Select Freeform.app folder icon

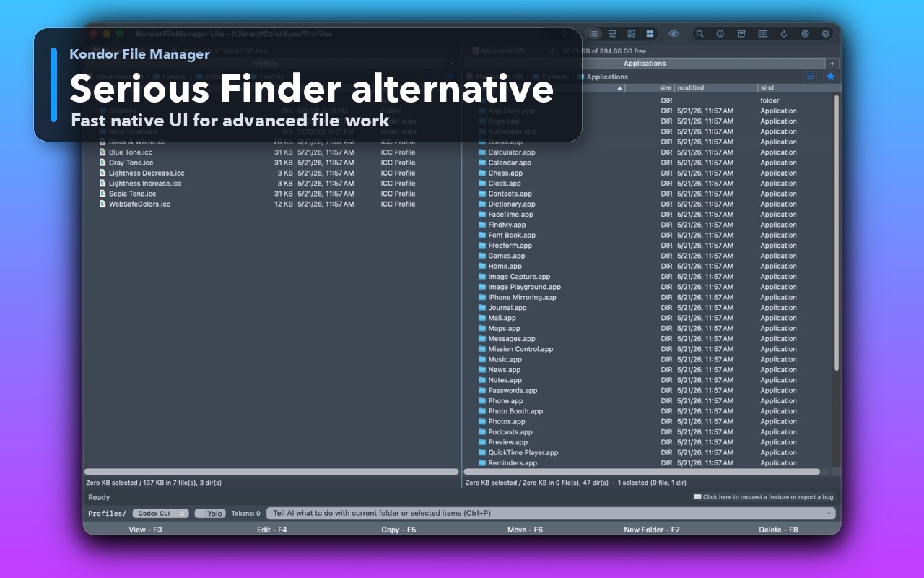pos(482,246)
